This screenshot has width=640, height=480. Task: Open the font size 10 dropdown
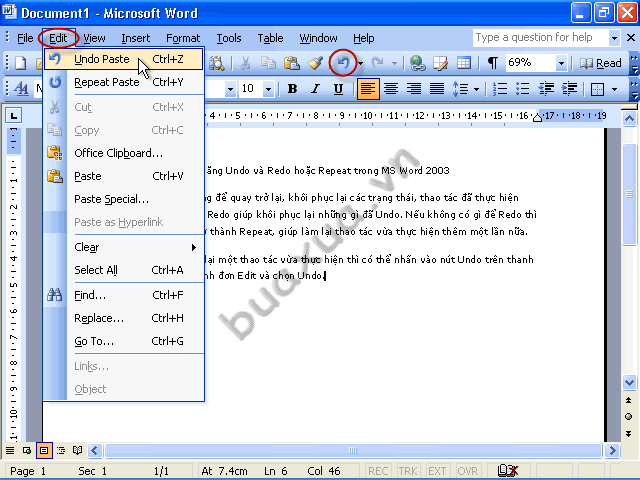click(268, 89)
